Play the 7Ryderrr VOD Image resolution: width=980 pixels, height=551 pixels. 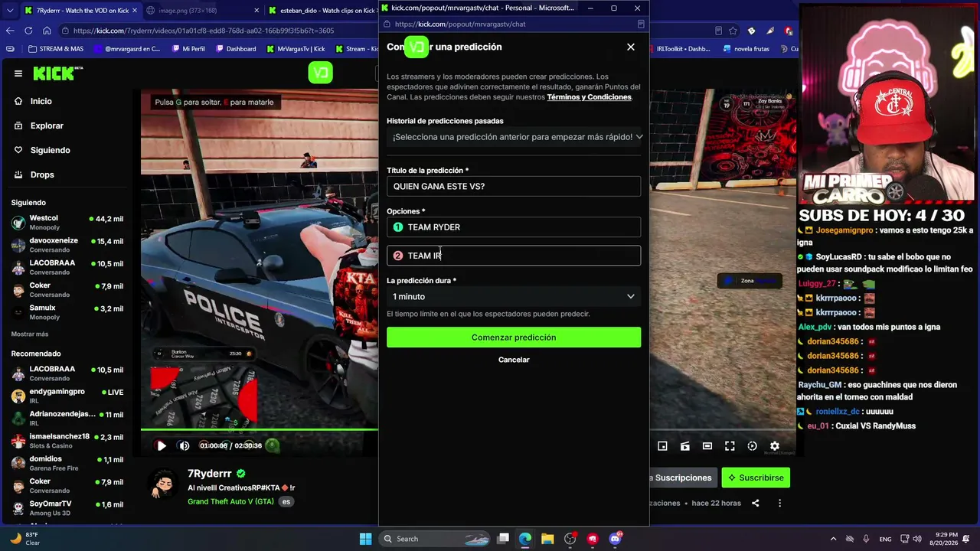point(162,445)
